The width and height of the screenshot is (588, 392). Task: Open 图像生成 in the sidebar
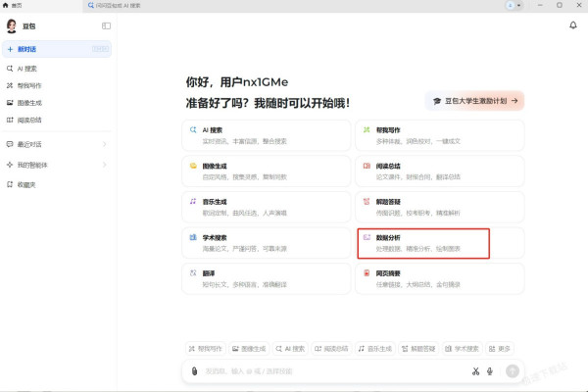[57, 103]
